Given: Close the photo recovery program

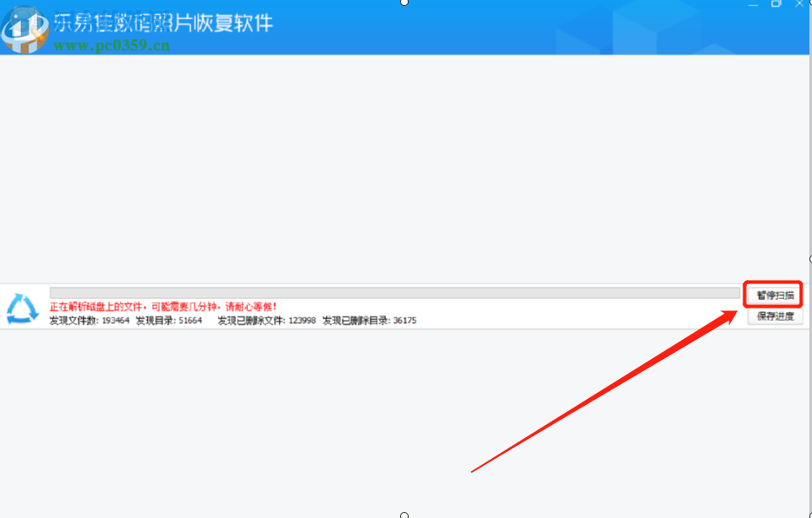Looking at the screenshot, I should (799, 3).
